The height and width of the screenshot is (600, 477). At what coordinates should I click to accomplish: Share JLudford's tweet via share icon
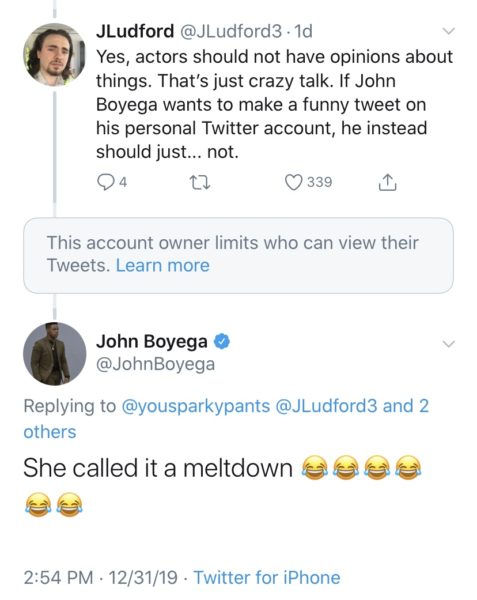(387, 182)
